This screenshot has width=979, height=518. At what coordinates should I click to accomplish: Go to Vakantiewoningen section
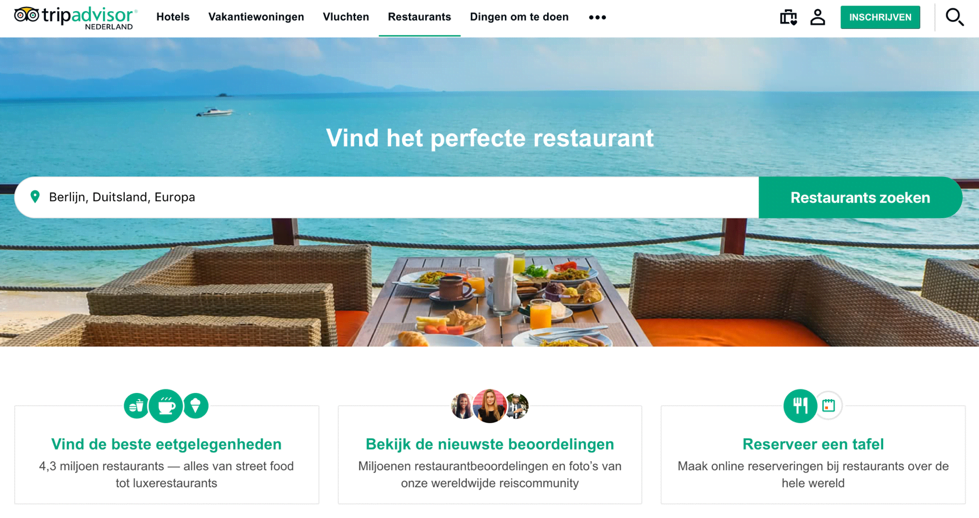pos(256,17)
